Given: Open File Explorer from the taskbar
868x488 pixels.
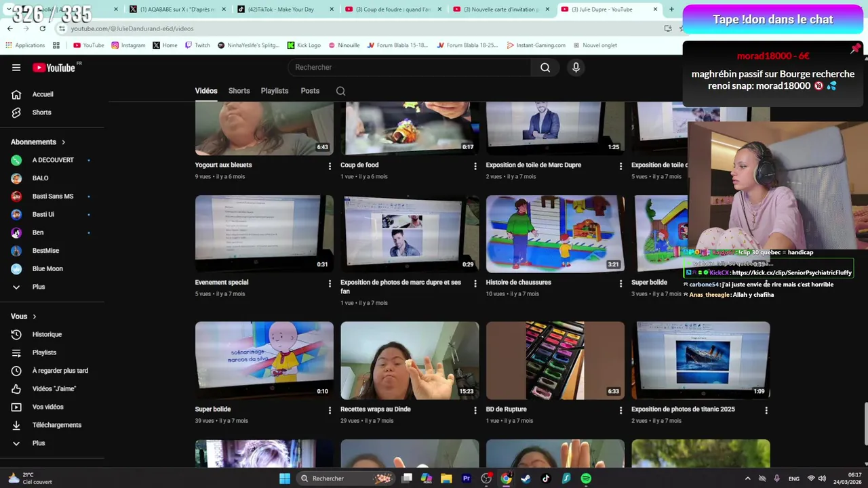Looking at the screenshot, I should (446, 479).
